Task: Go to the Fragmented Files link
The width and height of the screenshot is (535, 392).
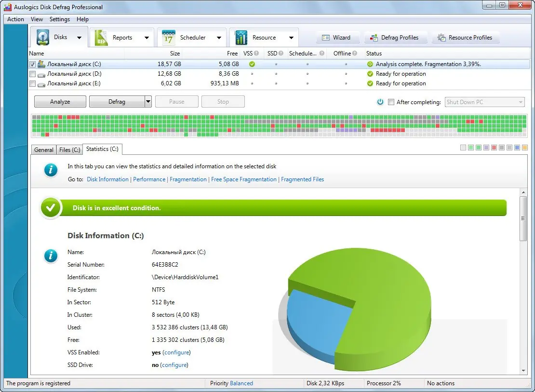Action: pyautogui.click(x=303, y=179)
